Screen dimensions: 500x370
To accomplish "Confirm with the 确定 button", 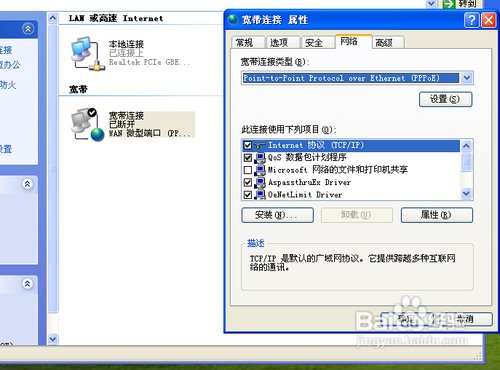I will point(407,319).
